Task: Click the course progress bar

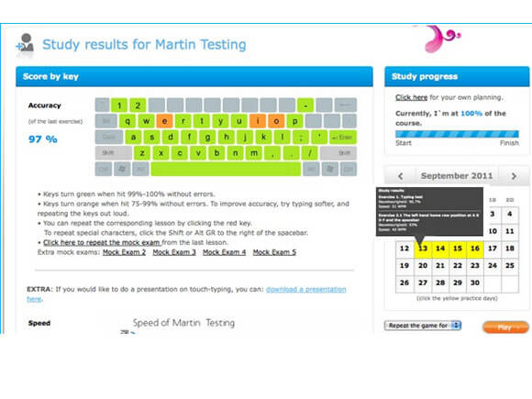Action: pyautogui.click(x=457, y=134)
